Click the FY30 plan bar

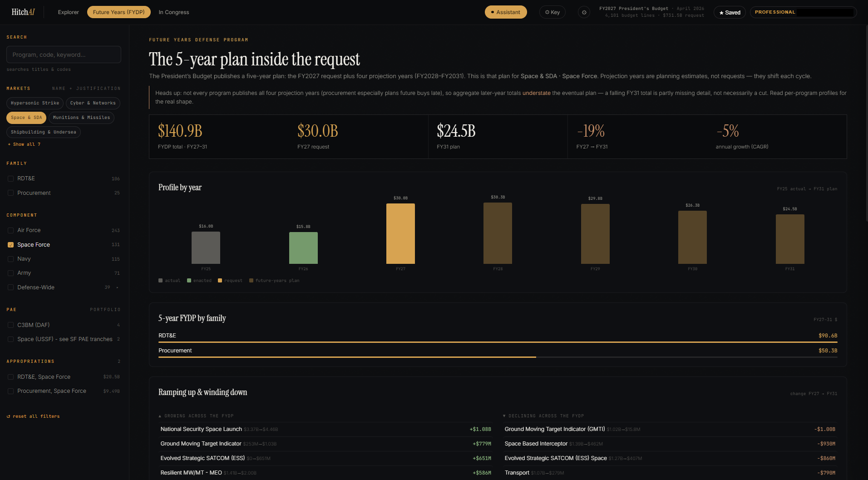click(692, 237)
